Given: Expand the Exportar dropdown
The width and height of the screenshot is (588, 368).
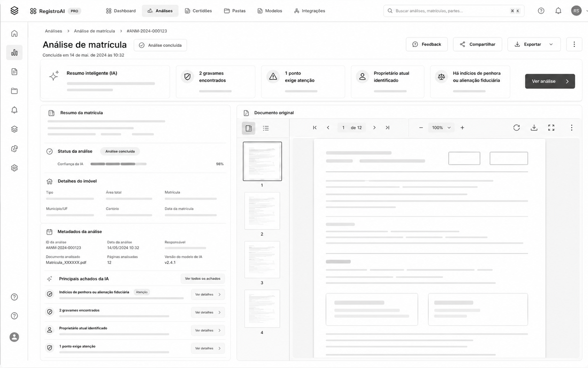Looking at the screenshot, I should 551,44.
